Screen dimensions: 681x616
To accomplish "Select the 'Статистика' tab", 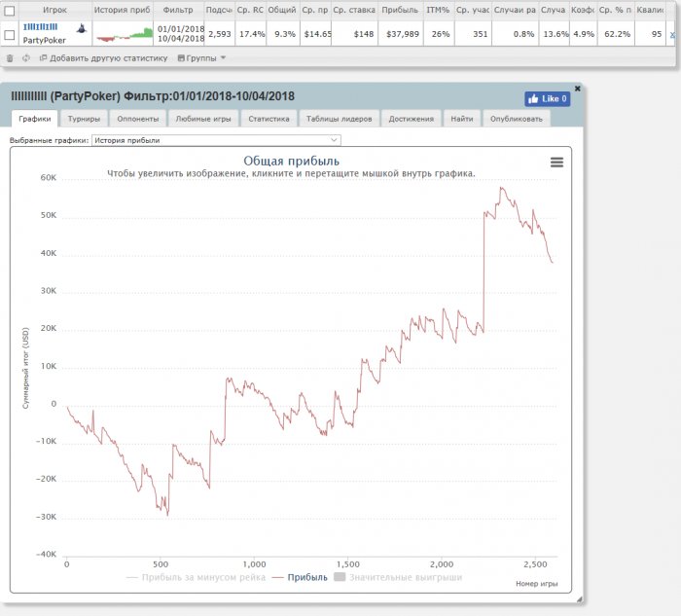I will [269, 119].
